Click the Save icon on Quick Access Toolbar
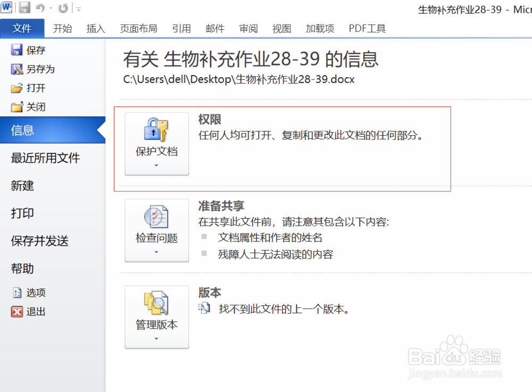 pyautogui.click(x=24, y=6)
